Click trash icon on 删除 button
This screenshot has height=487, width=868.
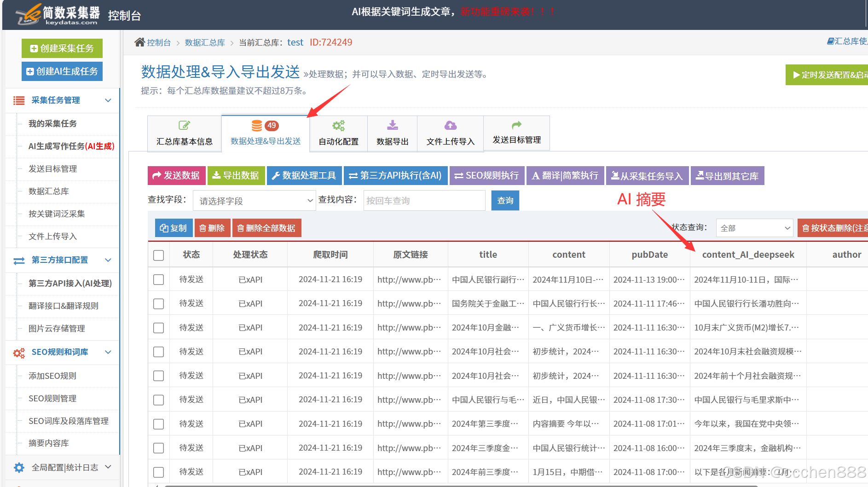203,228
